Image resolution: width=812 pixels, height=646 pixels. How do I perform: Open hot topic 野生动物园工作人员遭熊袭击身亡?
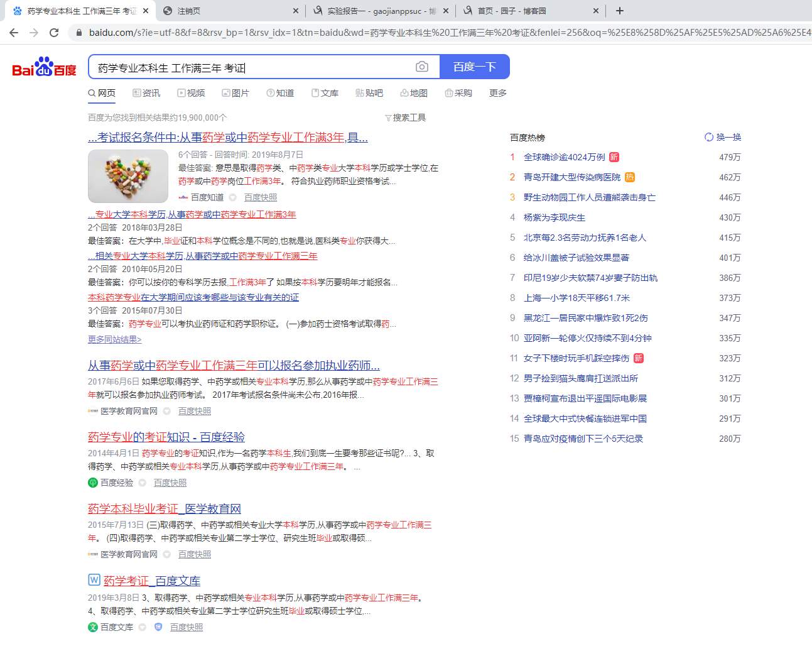[x=590, y=197]
